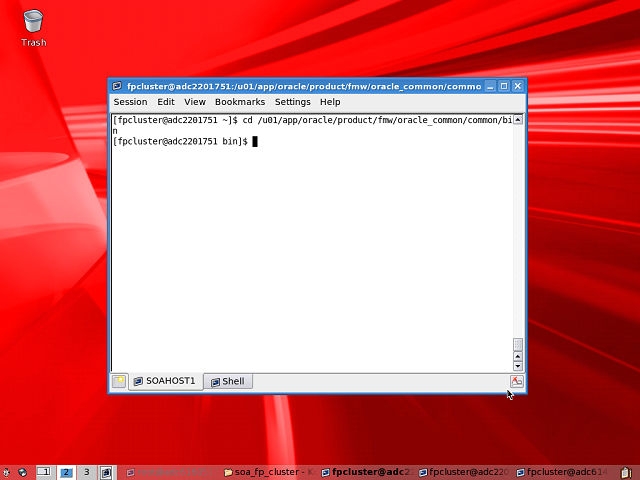The height and width of the screenshot is (480, 640).
Task: Select the fpcluster@adc220 taskbar entry
Action: point(466,472)
